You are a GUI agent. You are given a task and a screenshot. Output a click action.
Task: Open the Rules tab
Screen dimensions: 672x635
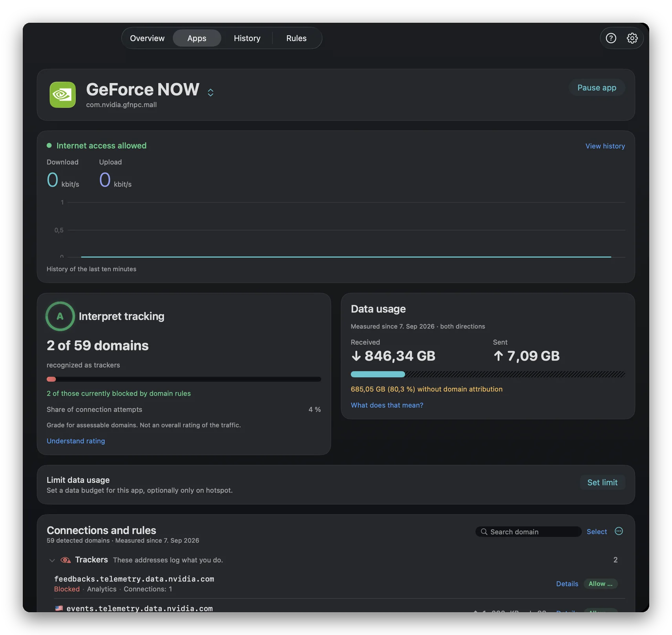point(296,38)
